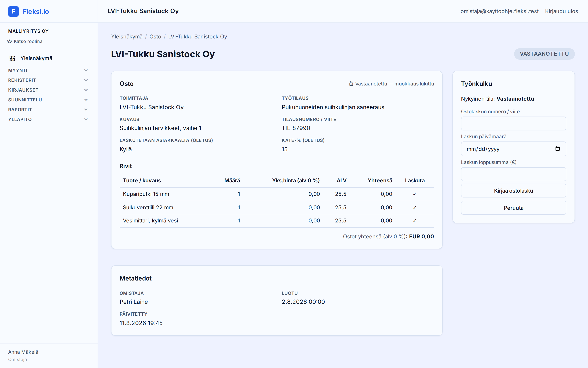588x368 pixels.
Task: Click the Laskuta checkmark for Sulkuventtiili 22 mm
Action: click(415, 208)
